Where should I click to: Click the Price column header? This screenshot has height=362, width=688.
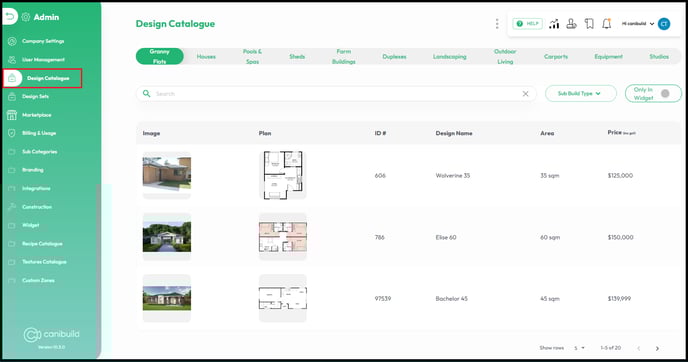621,133
